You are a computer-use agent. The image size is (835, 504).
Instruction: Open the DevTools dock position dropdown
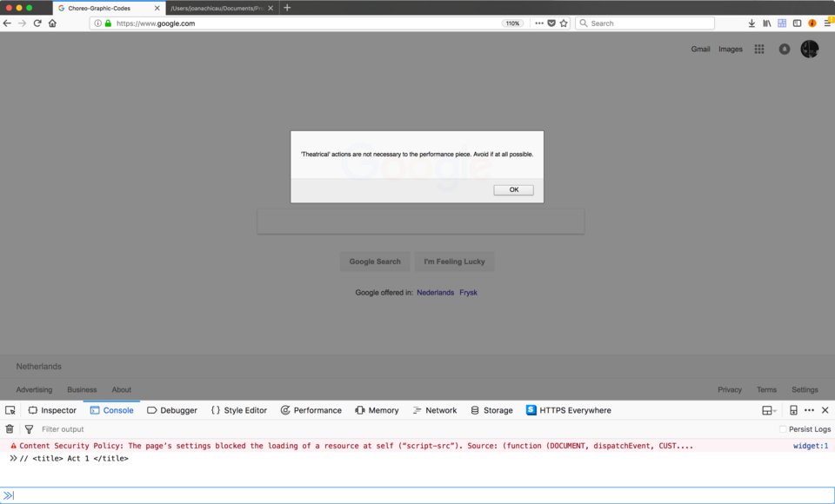(x=769, y=410)
